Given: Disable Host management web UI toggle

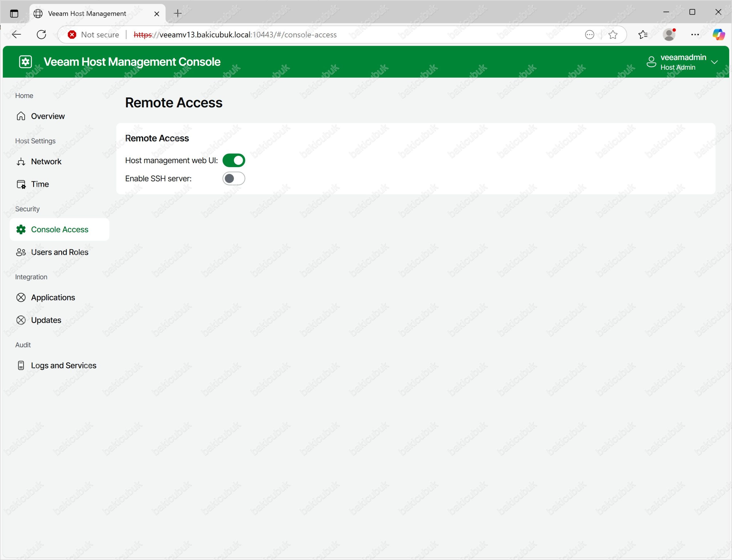Looking at the screenshot, I should click(x=234, y=160).
